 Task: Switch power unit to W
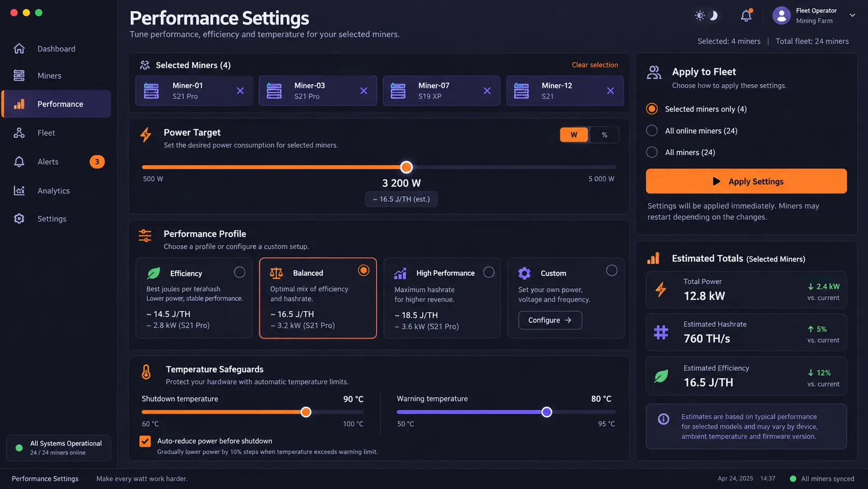pyautogui.click(x=574, y=135)
